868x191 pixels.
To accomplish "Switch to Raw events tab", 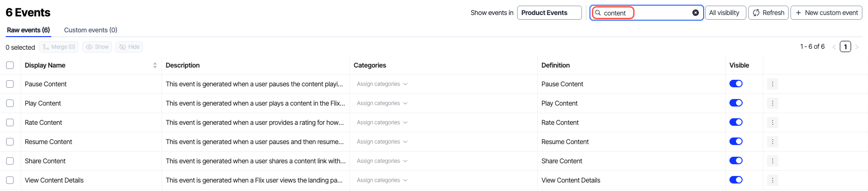I will pyautogui.click(x=28, y=30).
